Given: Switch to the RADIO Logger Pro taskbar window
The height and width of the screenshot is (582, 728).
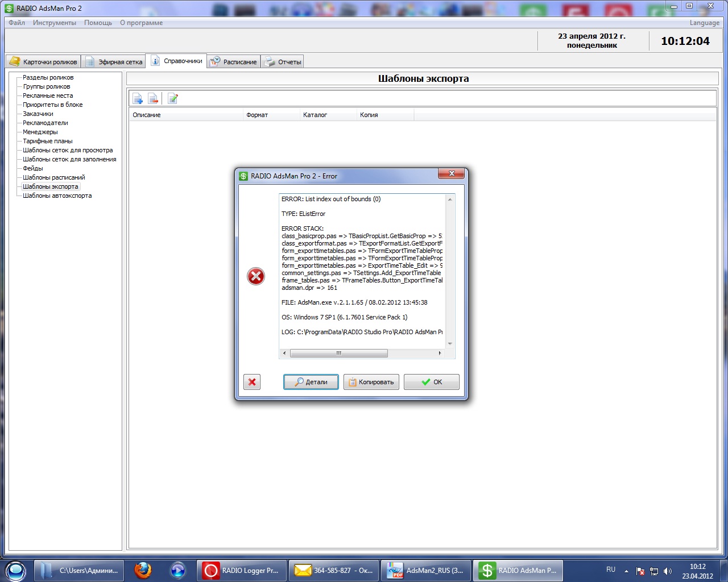Looking at the screenshot, I should (x=242, y=570).
